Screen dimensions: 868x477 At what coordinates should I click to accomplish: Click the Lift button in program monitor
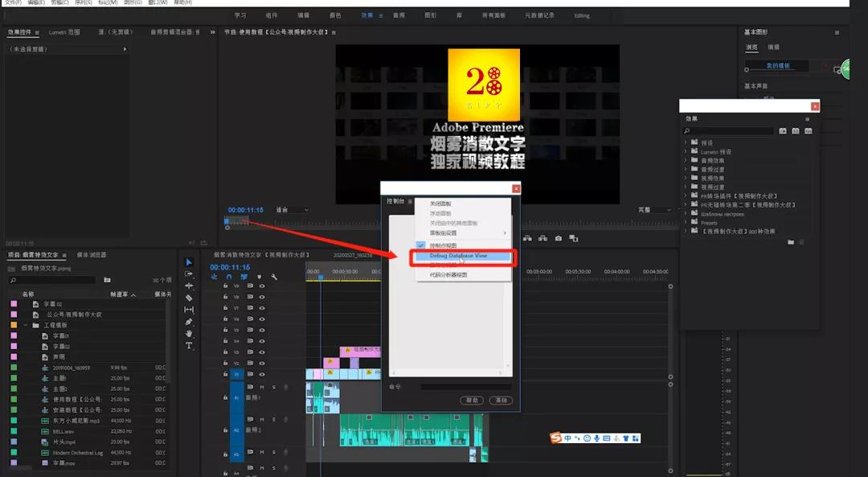(x=527, y=238)
